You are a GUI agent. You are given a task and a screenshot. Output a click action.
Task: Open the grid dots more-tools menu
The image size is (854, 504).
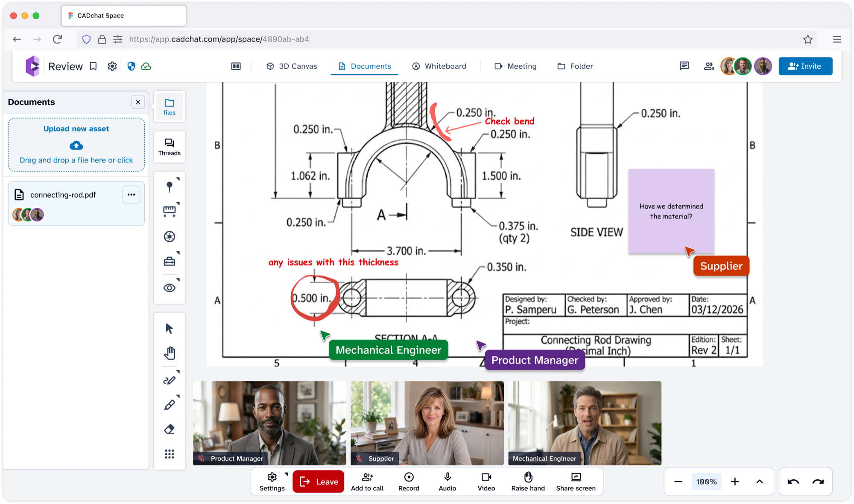click(x=170, y=454)
